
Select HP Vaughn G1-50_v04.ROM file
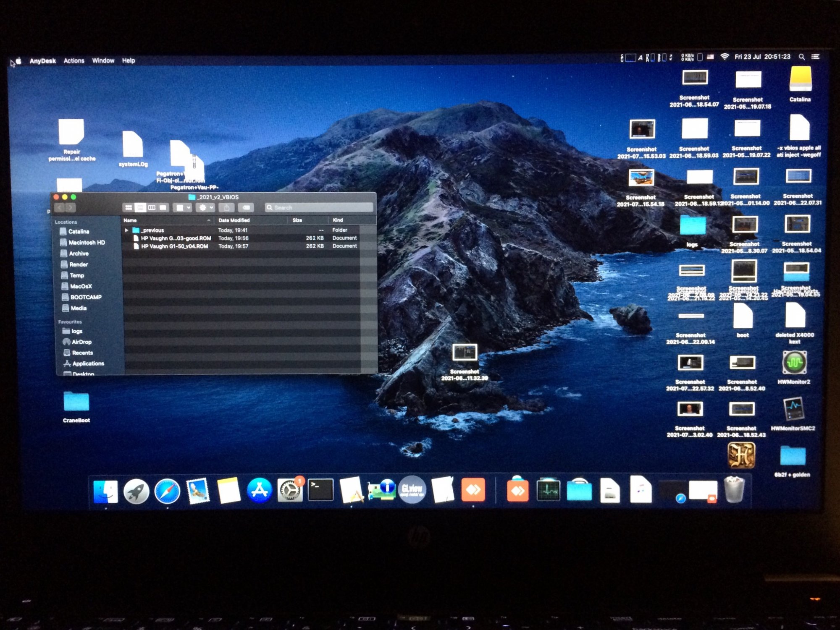[174, 246]
